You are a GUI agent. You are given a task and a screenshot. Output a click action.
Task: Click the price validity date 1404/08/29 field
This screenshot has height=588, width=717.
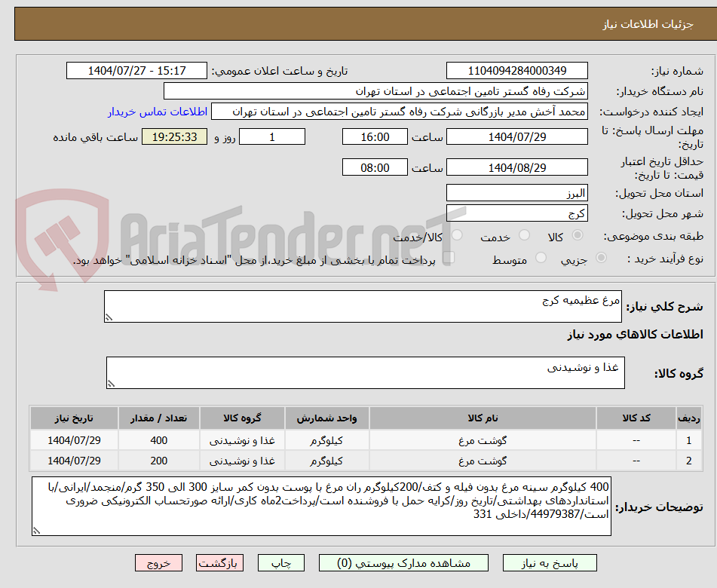click(x=516, y=167)
